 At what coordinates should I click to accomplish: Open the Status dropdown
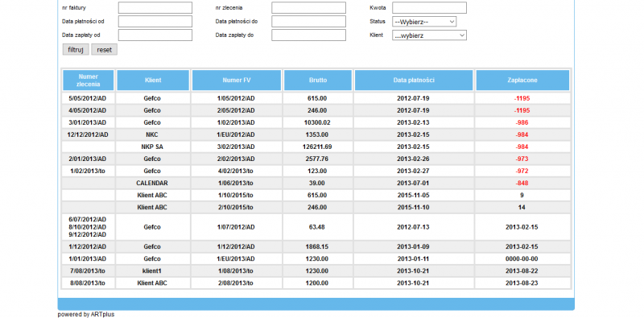[x=424, y=22]
